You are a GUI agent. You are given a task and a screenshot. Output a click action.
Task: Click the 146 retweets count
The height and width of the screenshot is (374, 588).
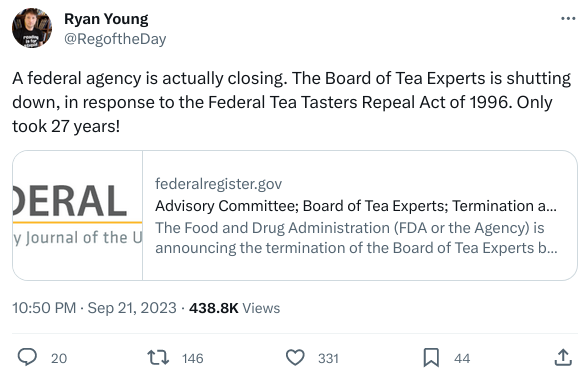[193, 358]
